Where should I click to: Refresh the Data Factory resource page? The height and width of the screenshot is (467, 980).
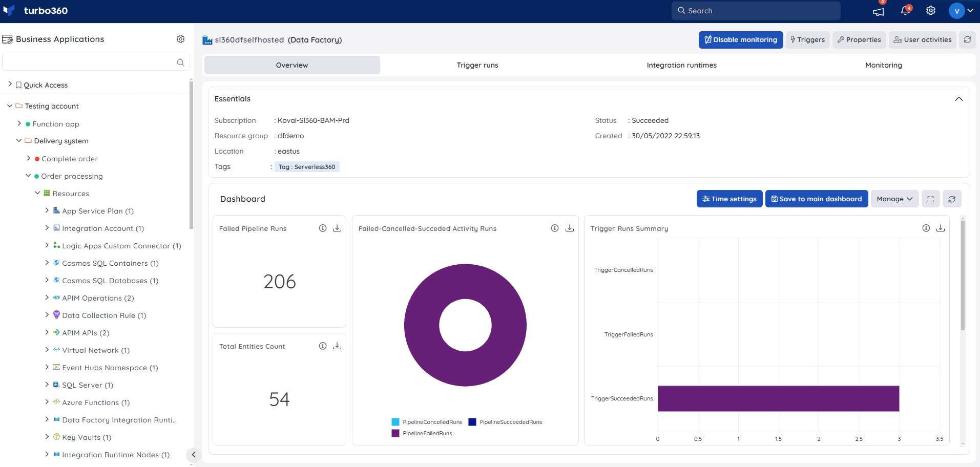967,39
